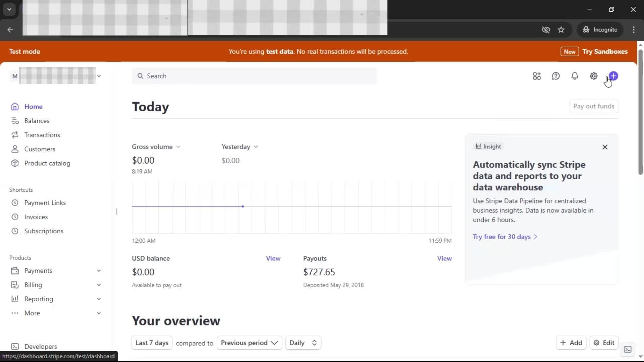
Task: Open the settings gear icon
Action: pyautogui.click(x=593, y=76)
